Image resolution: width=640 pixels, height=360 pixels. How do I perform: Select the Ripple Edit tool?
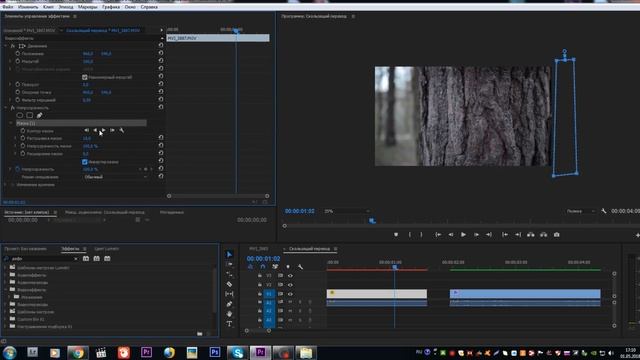point(229,274)
